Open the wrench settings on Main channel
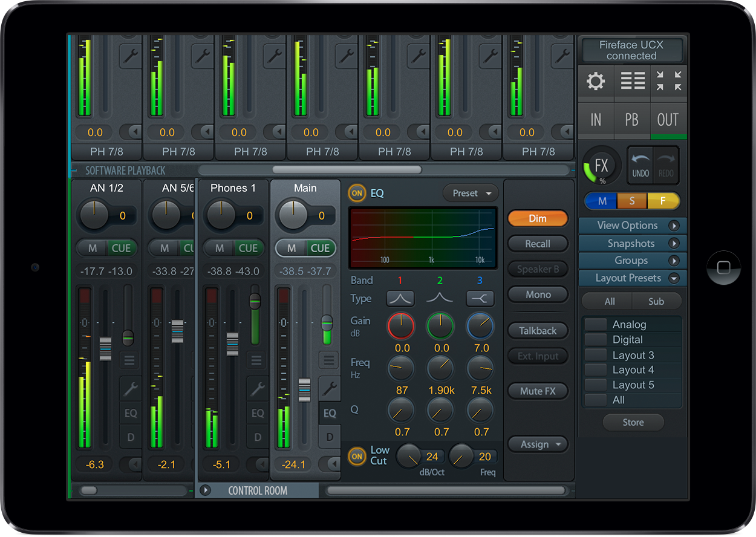The width and height of the screenshot is (756, 537). click(x=330, y=388)
